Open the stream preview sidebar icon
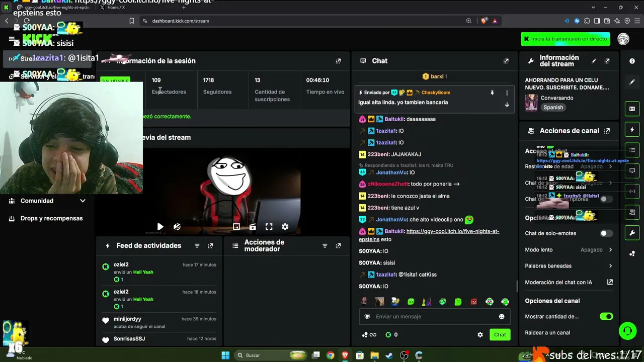Viewport: 644px width, 362px height. point(632,109)
